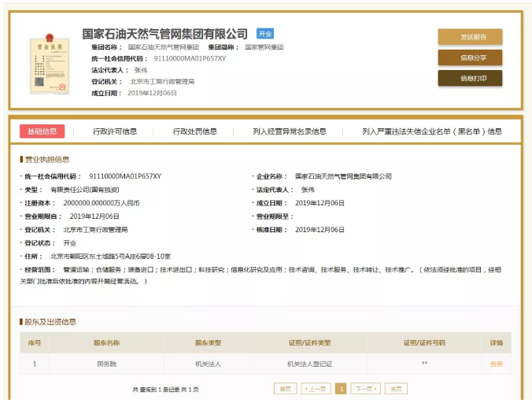
Task: Click the 信息分享 button
Action: pyautogui.click(x=470, y=57)
